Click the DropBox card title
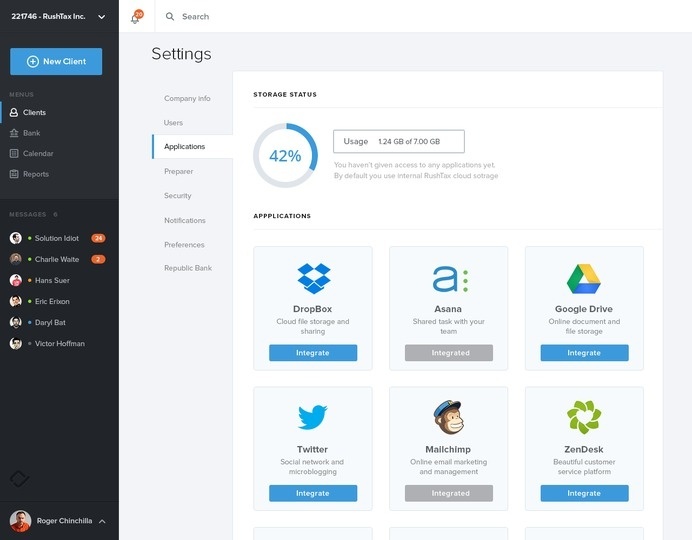The image size is (692, 540). point(312,309)
